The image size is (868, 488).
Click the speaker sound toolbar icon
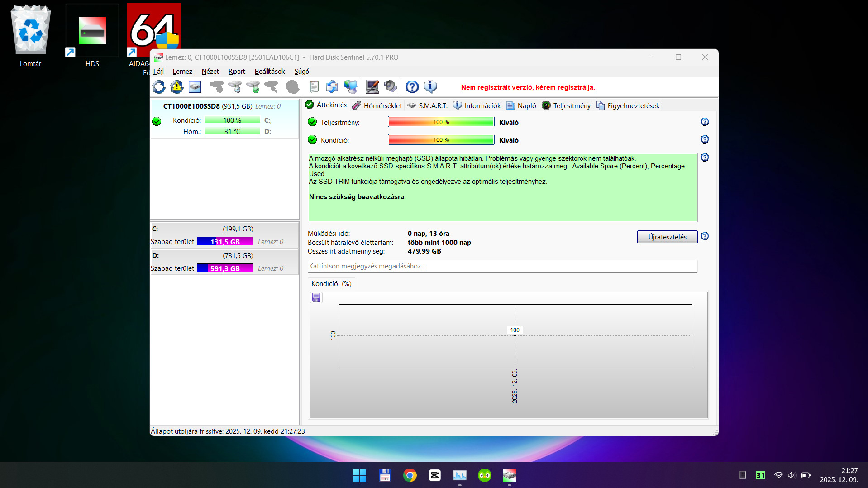pyautogui.click(x=390, y=86)
